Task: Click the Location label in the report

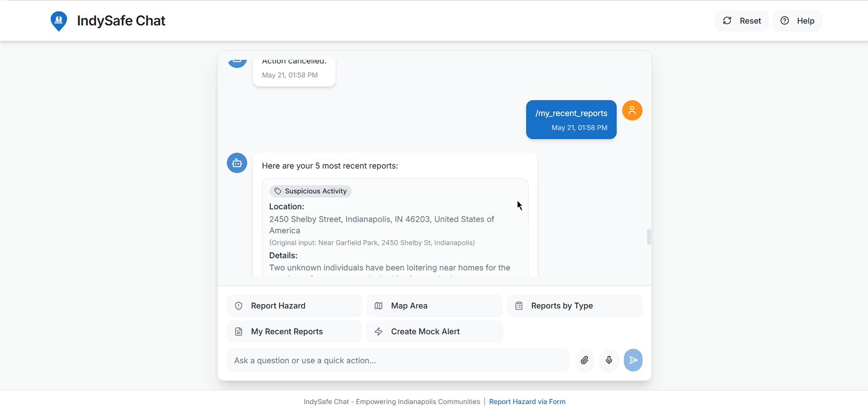Action: tap(287, 207)
